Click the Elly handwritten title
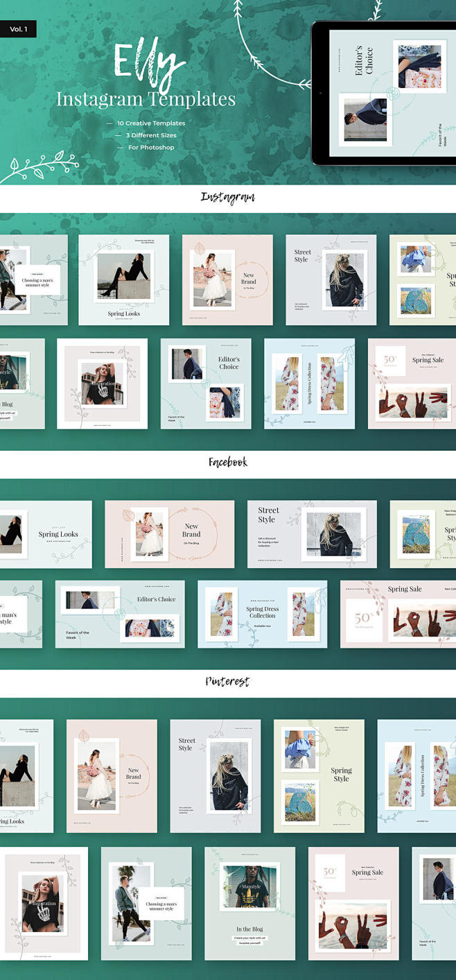The height and width of the screenshot is (980, 456). 150,66
